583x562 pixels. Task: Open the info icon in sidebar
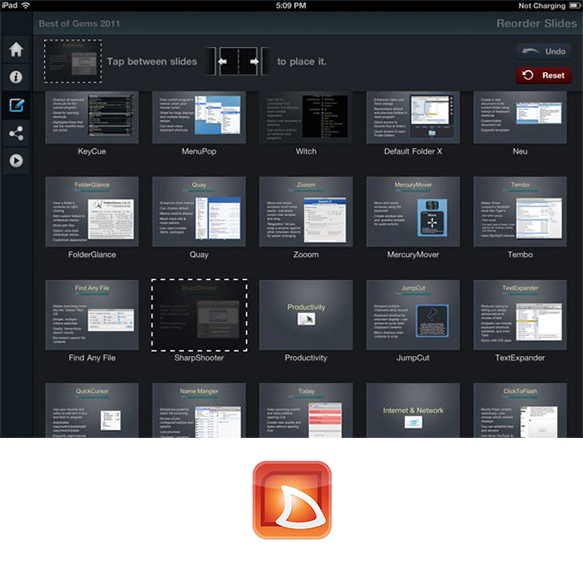coord(16,77)
